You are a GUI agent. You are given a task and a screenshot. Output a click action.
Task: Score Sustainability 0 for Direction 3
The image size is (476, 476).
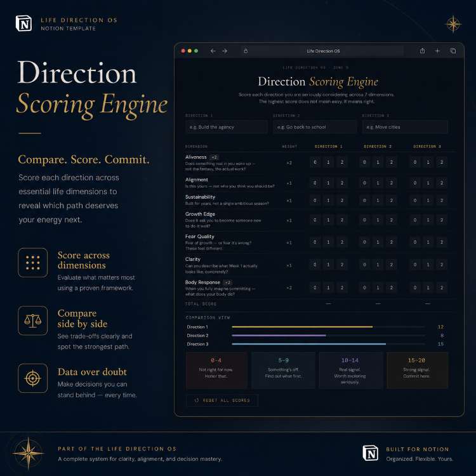click(x=415, y=201)
